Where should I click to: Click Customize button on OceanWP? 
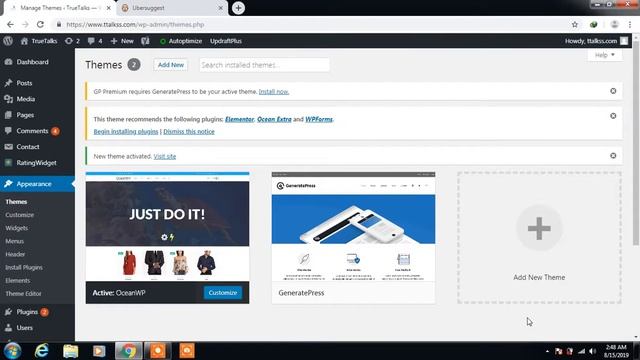pos(222,293)
